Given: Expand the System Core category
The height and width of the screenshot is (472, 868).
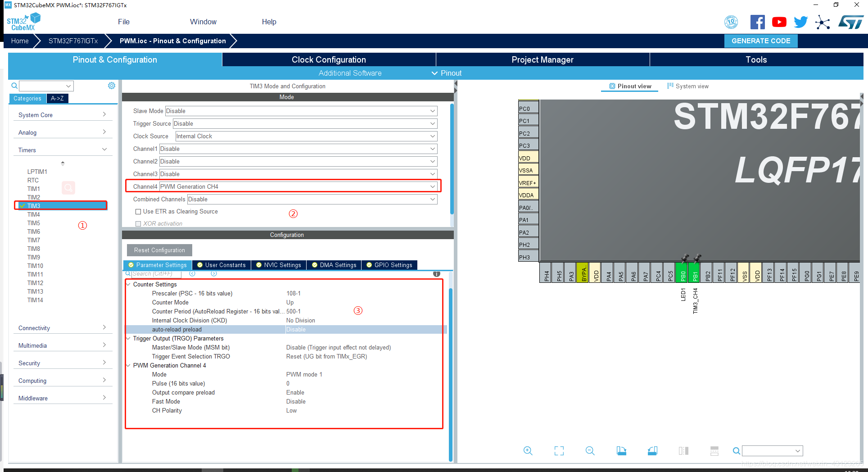Looking at the screenshot, I should tap(62, 115).
